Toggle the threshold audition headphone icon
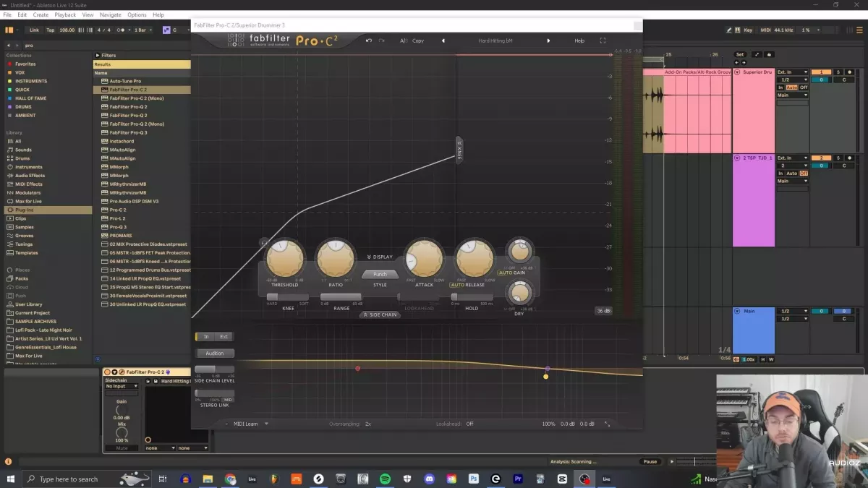 [x=264, y=243]
